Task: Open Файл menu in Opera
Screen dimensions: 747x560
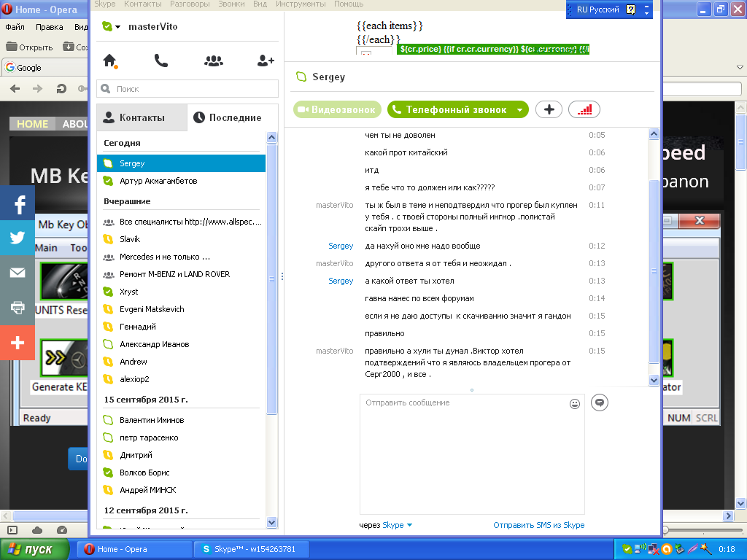Action: pyautogui.click(x=15, y=27)
